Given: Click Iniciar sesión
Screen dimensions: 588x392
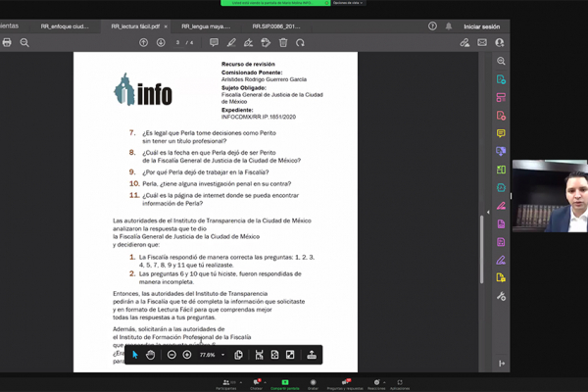Looking at the screenshot, I should (481, 26).
